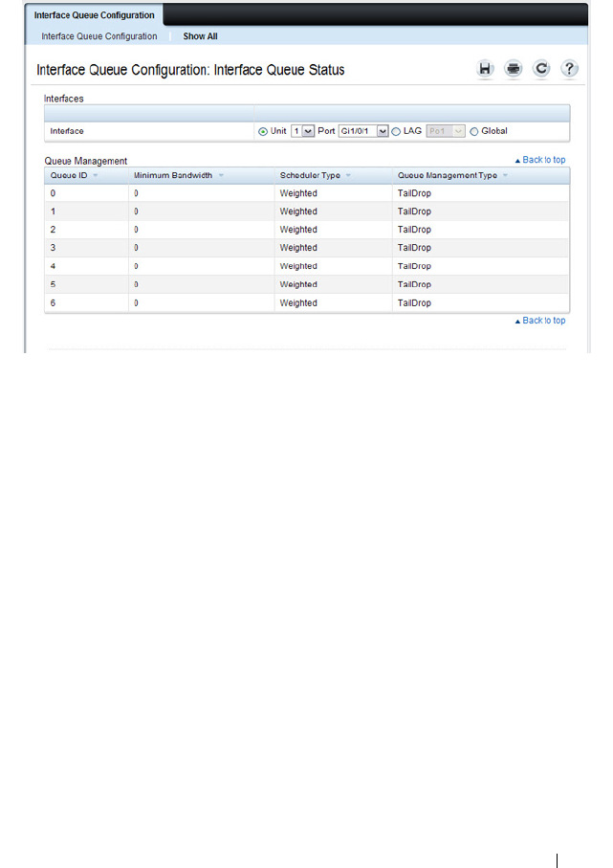Sort by Scheduler Type column arrow
This screenshot has height=868, width=613.
point(348,175)
